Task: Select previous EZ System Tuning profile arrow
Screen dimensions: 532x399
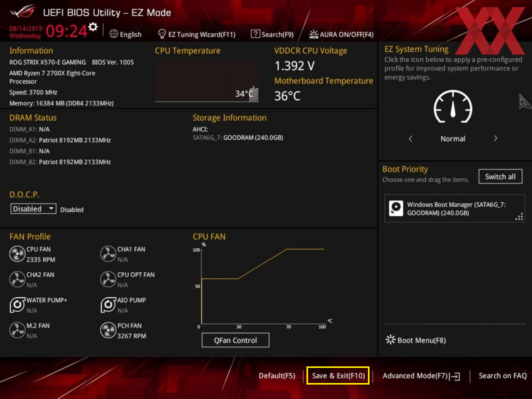Action: (x=410, y=139)
